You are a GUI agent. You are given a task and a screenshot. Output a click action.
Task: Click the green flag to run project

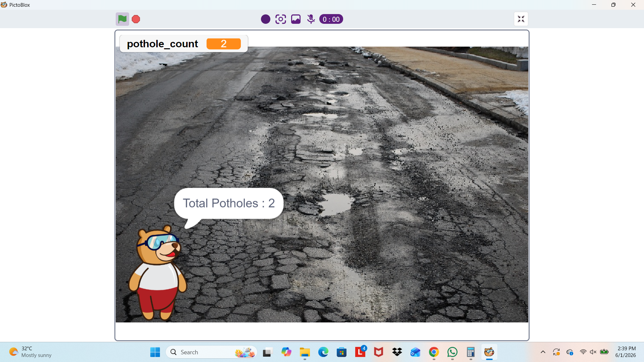122,19
